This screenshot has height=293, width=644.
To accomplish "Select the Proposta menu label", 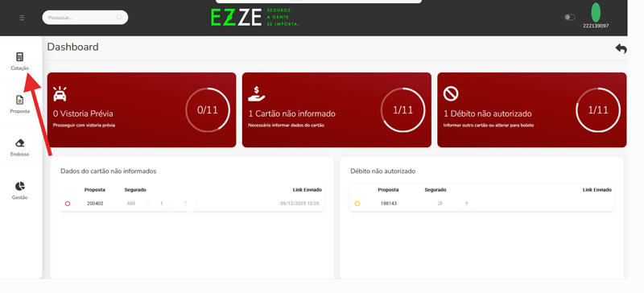I will click(x=19, y=111).
